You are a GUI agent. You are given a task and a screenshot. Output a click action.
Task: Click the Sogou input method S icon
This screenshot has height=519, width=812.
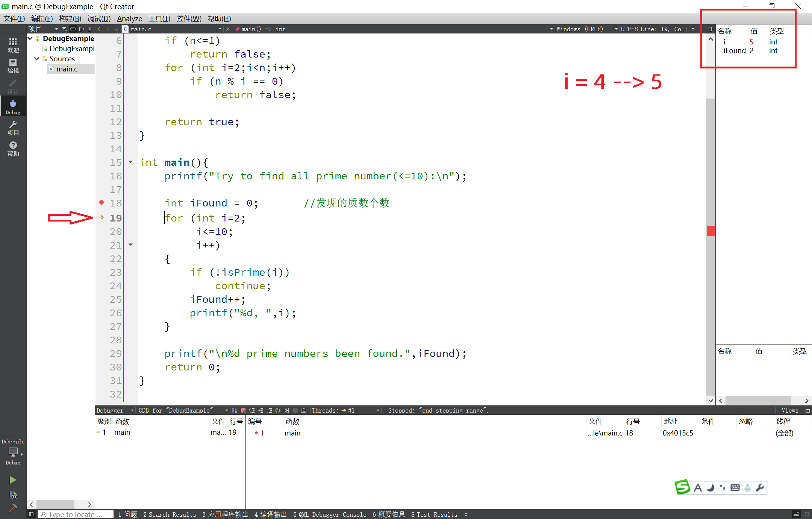(x=682, y=487)
